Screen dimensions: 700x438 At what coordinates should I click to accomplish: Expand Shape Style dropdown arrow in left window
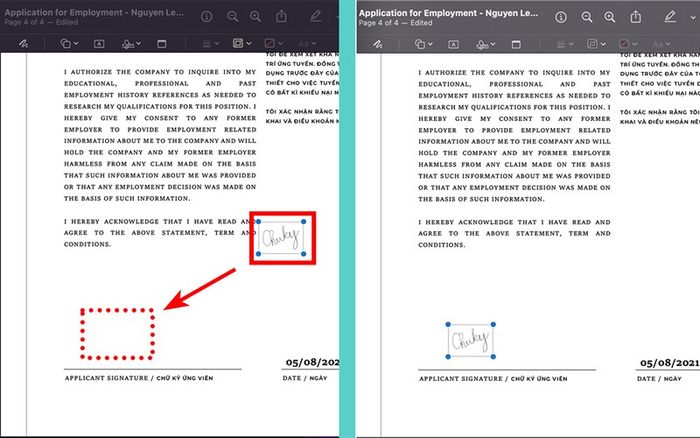[x=217, y=44]
